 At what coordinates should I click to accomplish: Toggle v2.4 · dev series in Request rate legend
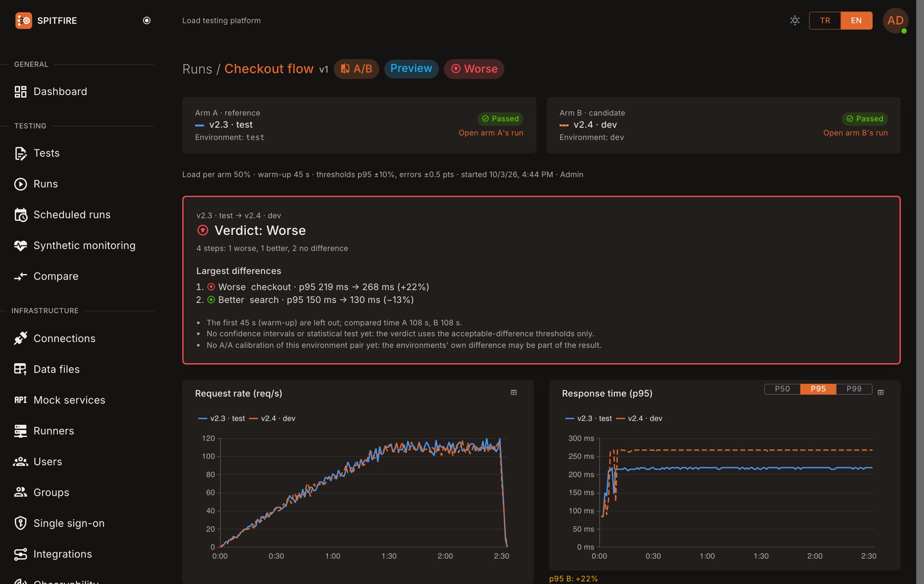tap(273, 419)
